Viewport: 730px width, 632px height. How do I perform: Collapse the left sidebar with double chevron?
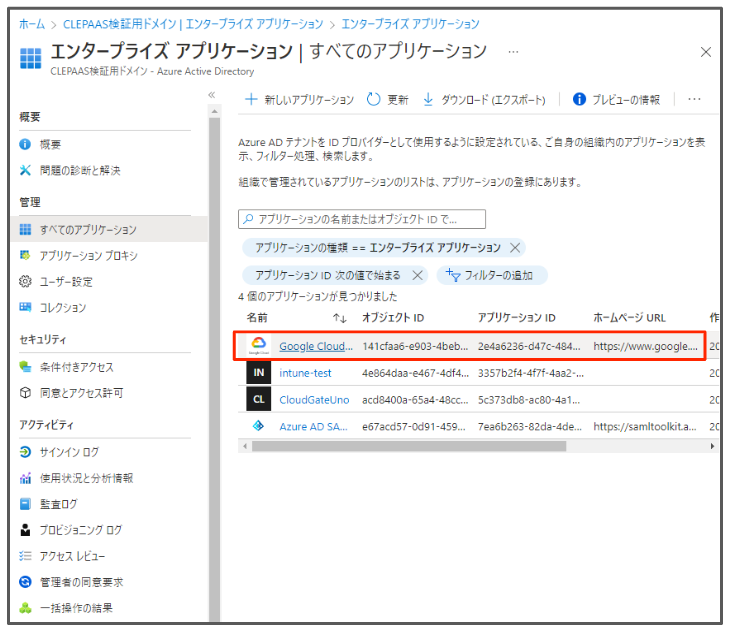point(211,95)
